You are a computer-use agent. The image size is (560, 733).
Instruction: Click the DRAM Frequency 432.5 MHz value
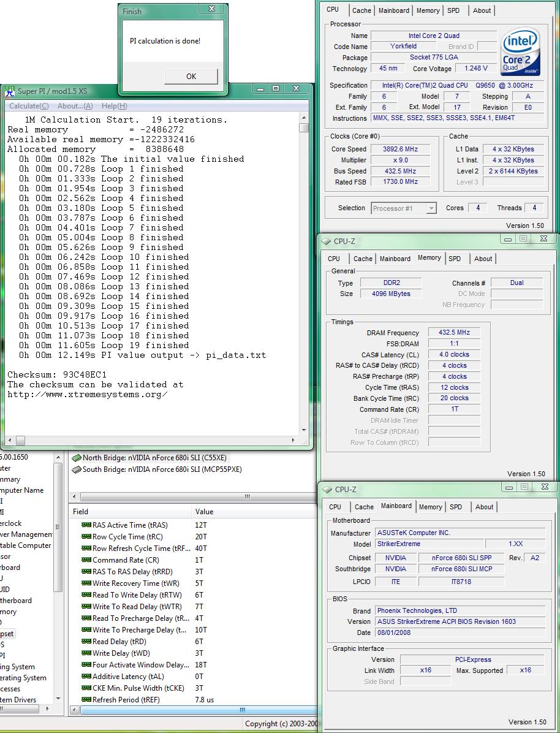454,332
